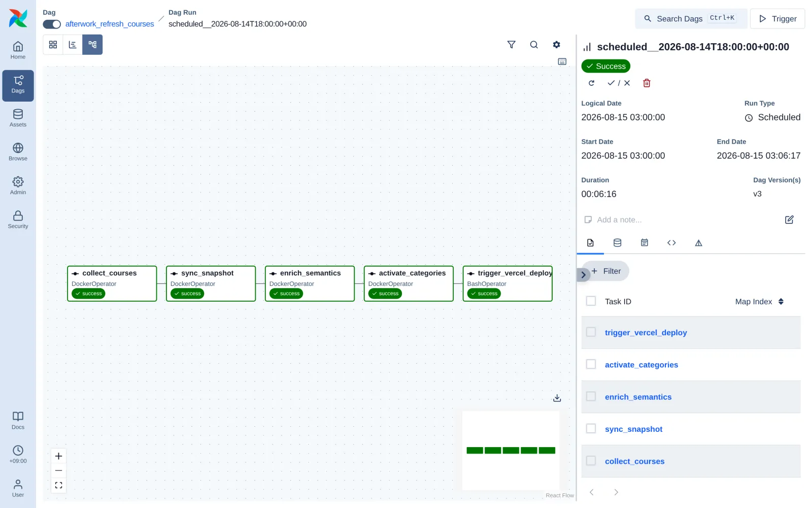Open the Home sidebar icon
812x508 pixels.
point(18,51)
